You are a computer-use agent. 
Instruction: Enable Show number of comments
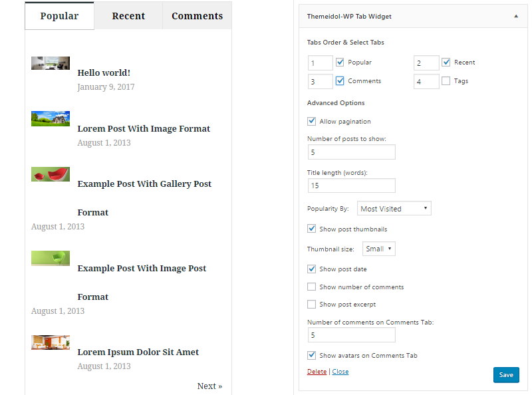(312, 287)
